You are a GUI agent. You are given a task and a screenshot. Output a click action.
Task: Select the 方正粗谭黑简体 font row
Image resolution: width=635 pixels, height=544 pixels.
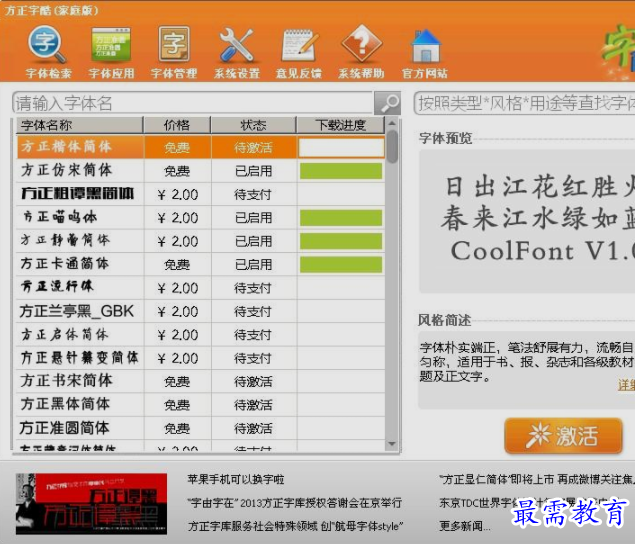[x=201, y=194]
